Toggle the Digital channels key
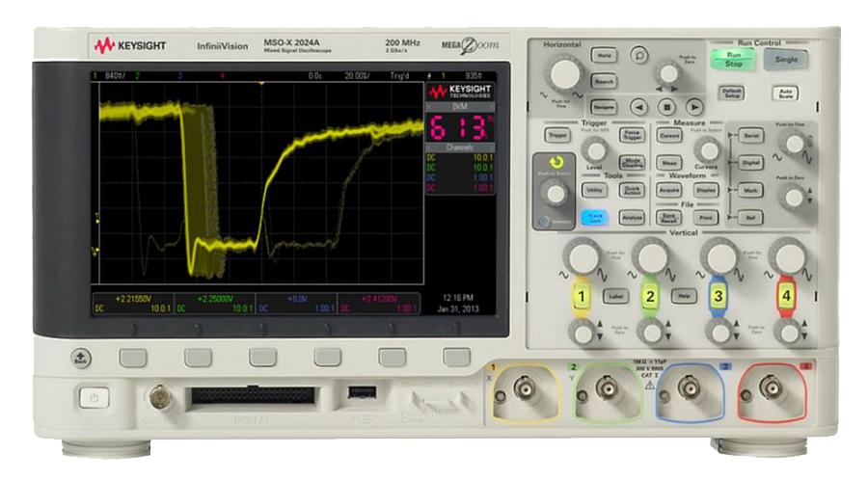The height and width of the screenshot is (481, 868). pos(750,163)
